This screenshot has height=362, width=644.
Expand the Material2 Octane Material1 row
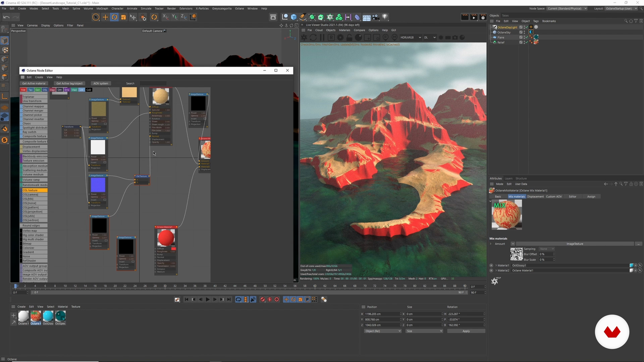tap(496, 270)
